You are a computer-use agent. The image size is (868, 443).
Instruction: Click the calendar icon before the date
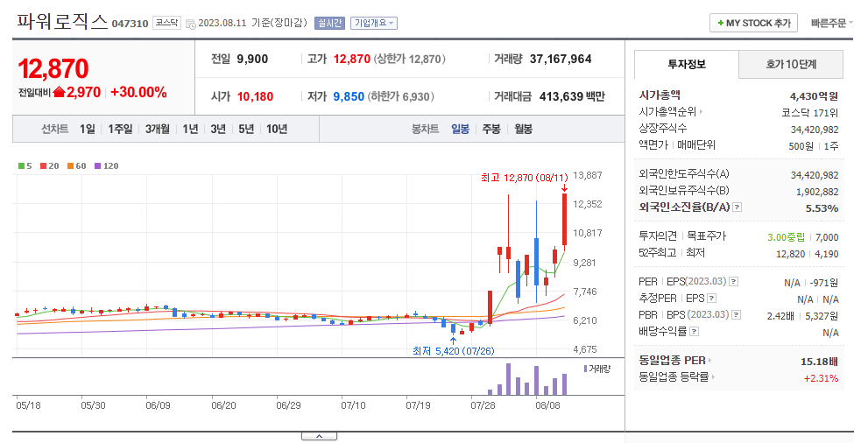pos(190,24)
